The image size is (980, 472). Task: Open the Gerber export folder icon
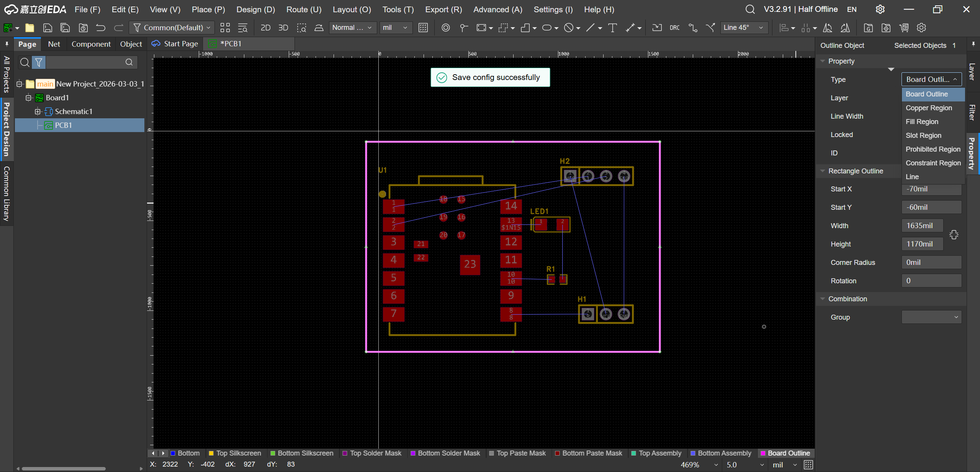click(x=868, y=28)
